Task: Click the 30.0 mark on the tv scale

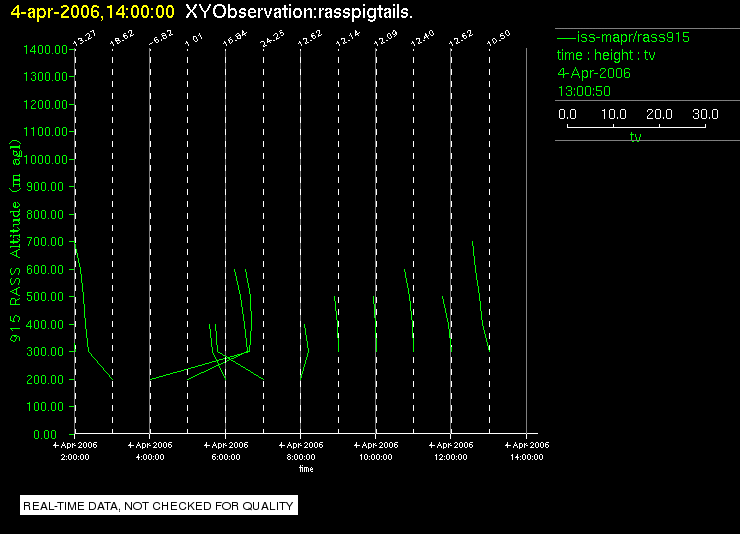Action: [705, 114]
